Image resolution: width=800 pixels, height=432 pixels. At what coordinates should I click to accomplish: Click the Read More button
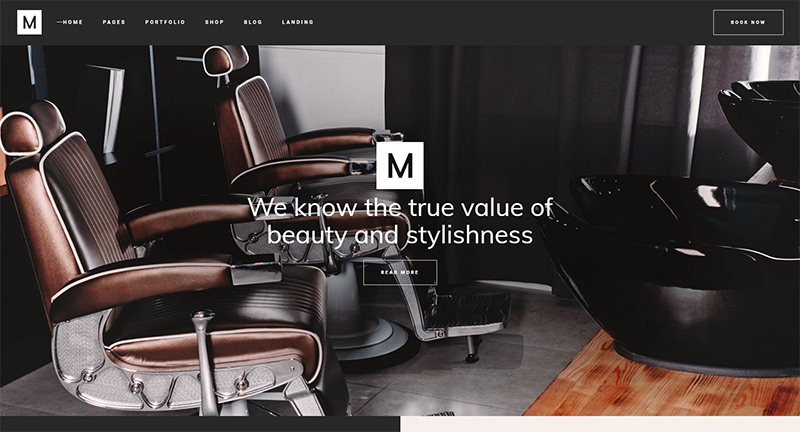coord(400,272)
